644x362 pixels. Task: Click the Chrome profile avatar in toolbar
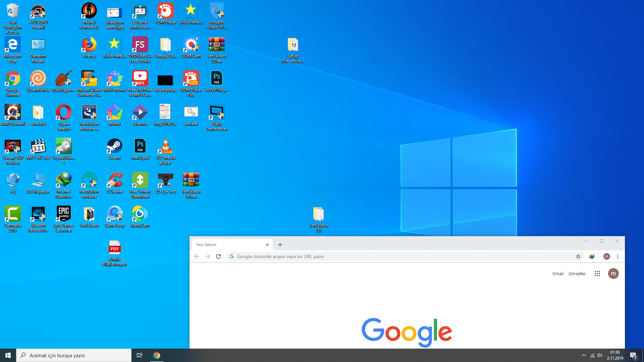(606, 256)
